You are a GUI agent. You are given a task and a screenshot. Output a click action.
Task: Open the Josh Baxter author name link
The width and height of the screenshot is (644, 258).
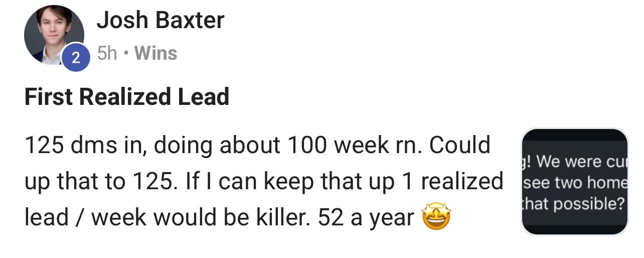(x=160, y=21)
